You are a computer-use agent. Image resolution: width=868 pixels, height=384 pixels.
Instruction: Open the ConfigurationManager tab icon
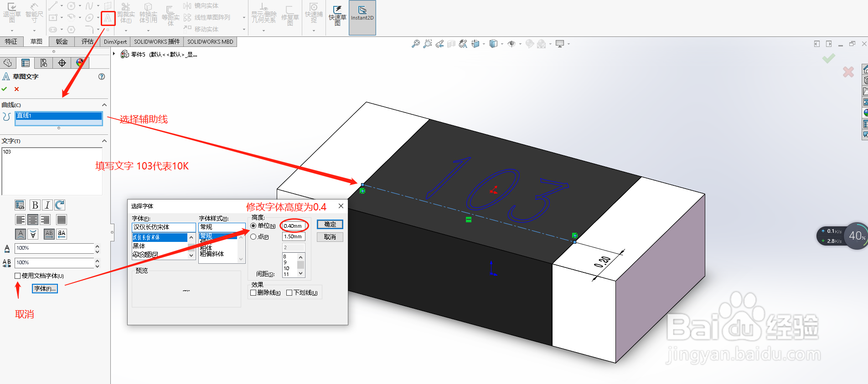pyautogui.click(x=44, y=63)
